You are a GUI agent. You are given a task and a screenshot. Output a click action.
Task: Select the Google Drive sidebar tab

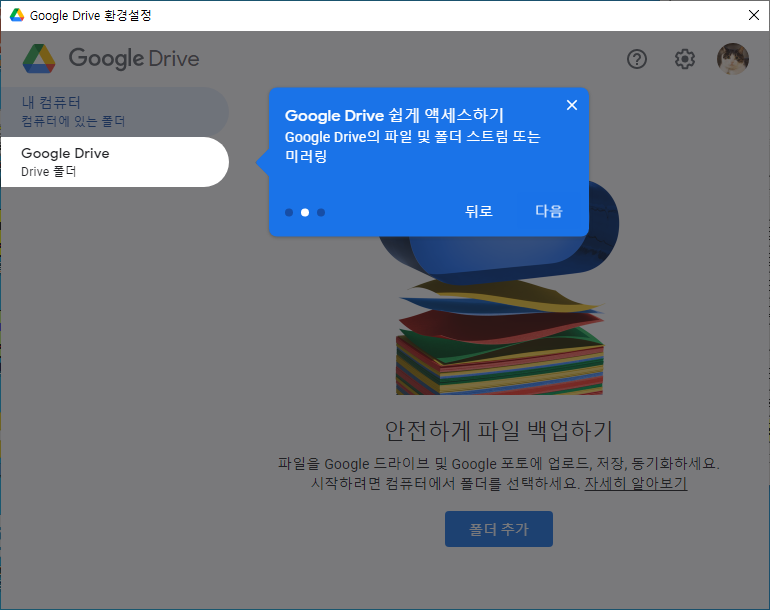point(115,162)
